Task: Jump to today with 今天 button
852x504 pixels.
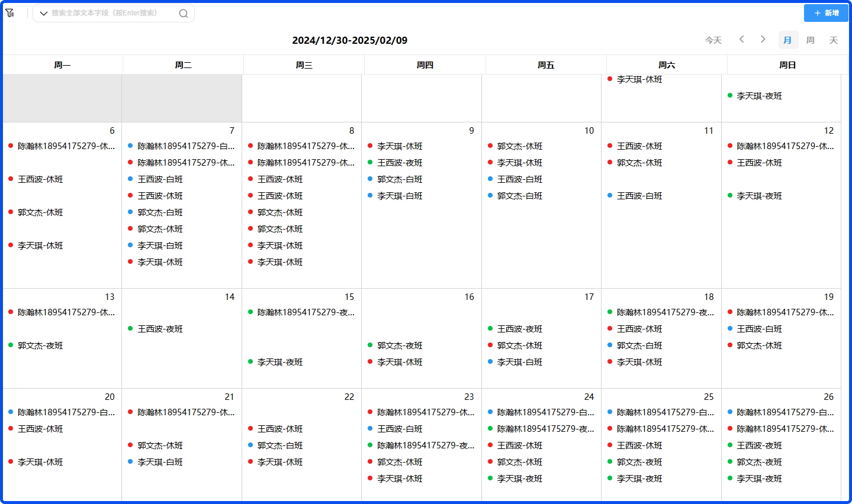Action: click(x=713, y=40)
